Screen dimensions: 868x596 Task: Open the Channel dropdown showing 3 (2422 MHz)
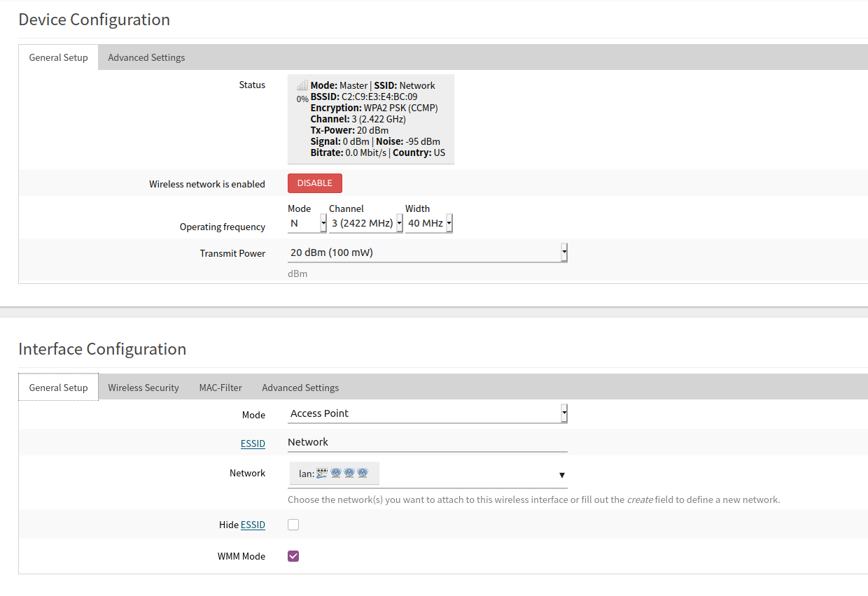point(366,223)
